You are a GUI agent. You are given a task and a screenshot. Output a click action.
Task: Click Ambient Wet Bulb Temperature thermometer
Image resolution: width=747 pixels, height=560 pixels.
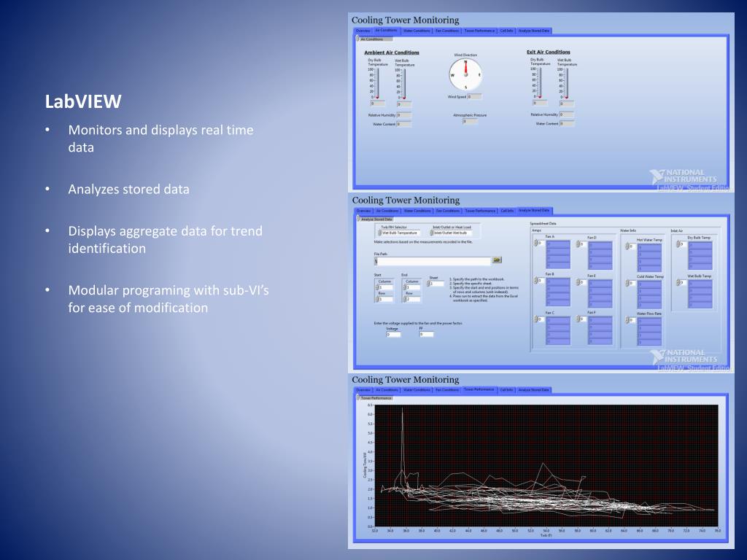[x=404, y=83]
